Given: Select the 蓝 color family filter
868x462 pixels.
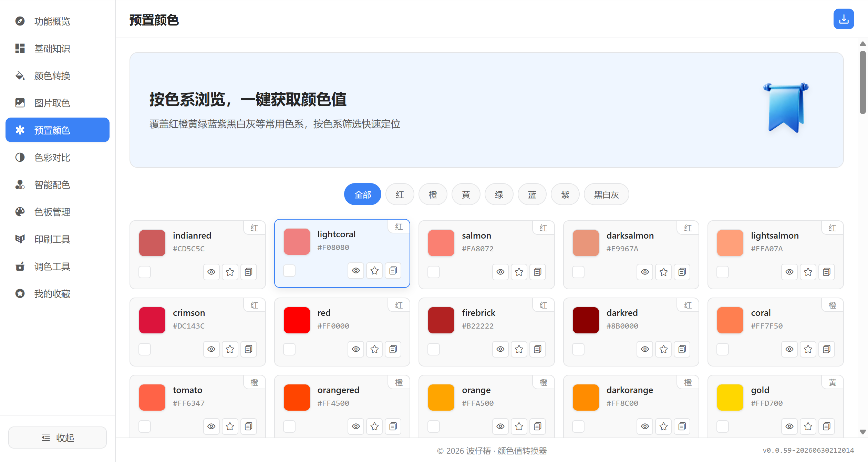Looking at the screenshot, I should pyautogui.click(x=532, y=194).
